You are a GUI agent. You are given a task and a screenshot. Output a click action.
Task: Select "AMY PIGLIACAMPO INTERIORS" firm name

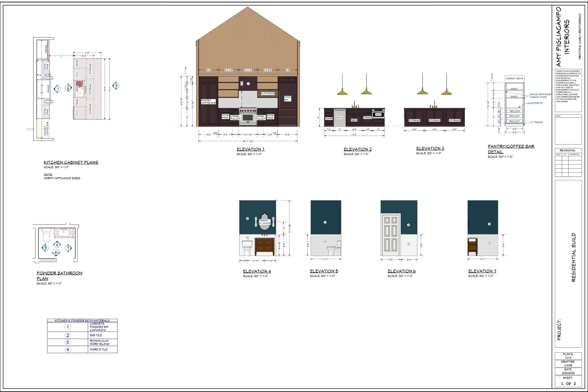pyautogui.click(x=562, y=37)
